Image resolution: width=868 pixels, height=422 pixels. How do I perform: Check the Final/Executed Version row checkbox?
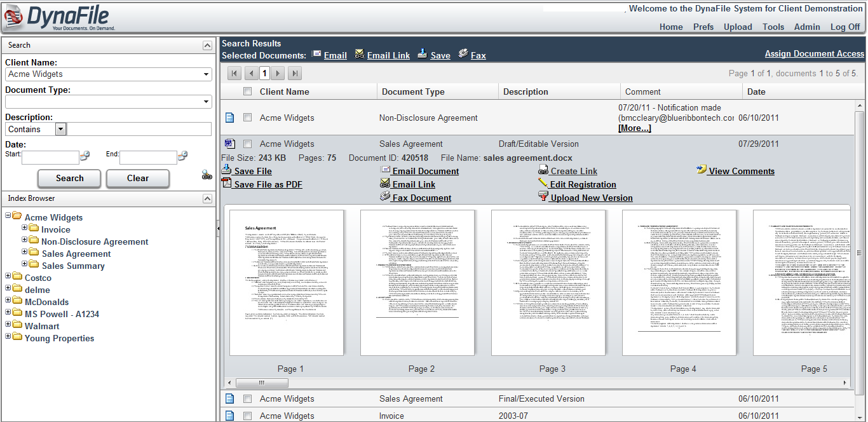(247, 398)
